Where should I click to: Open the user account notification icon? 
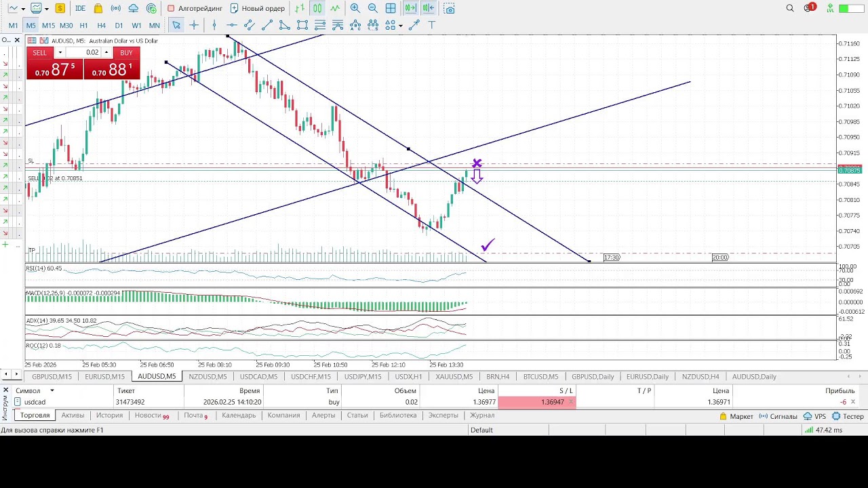tap(809, 8)
